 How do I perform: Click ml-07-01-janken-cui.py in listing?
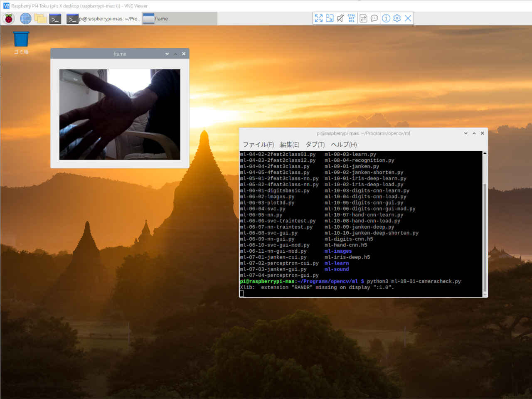pos(273,257)
